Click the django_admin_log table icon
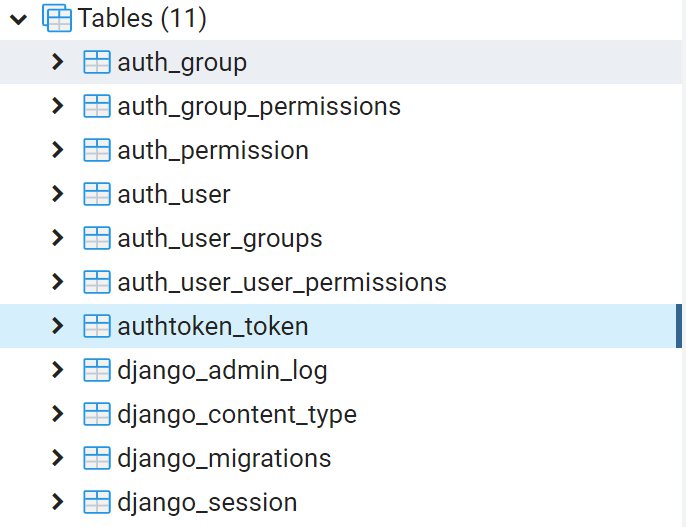 97,371
